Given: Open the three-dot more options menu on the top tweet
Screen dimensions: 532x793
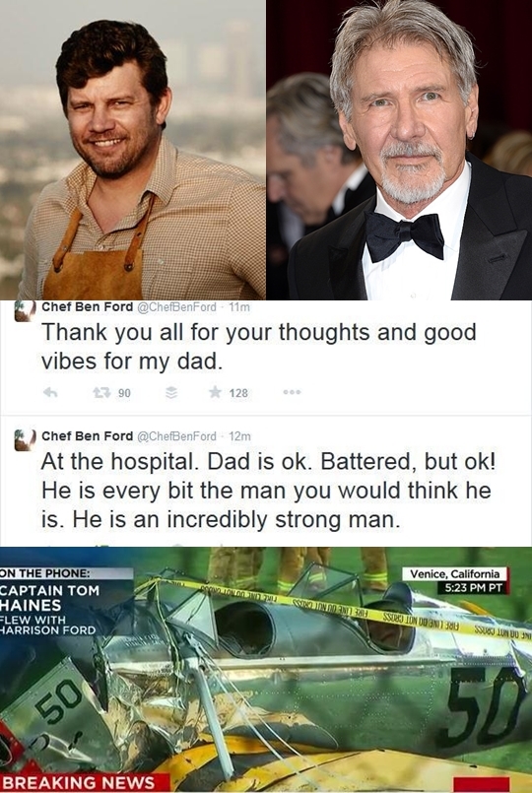Looking at the screenshot, I should pyautogui.click(x=292, y=392).
